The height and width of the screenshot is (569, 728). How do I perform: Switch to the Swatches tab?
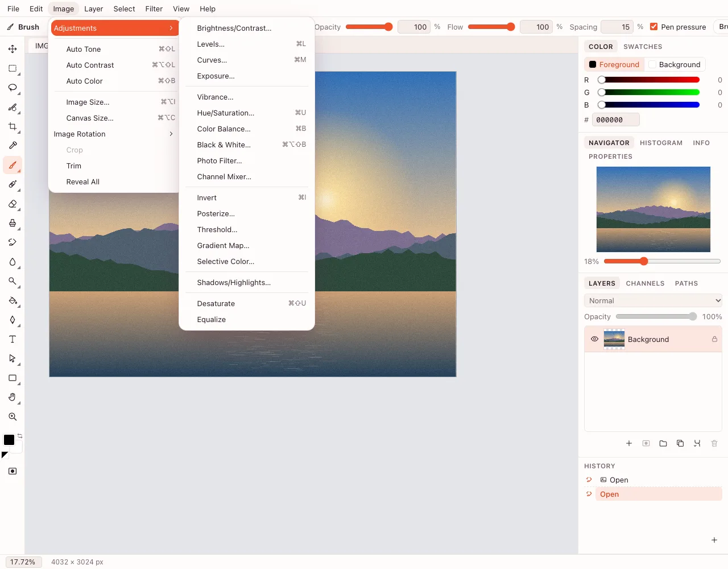click(643, 47)
